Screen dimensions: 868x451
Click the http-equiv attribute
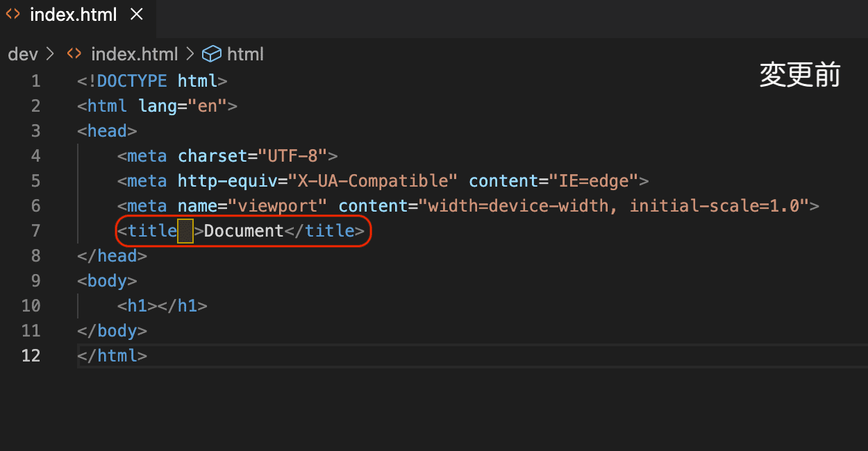pyautogui.click(x=228, y=181)
